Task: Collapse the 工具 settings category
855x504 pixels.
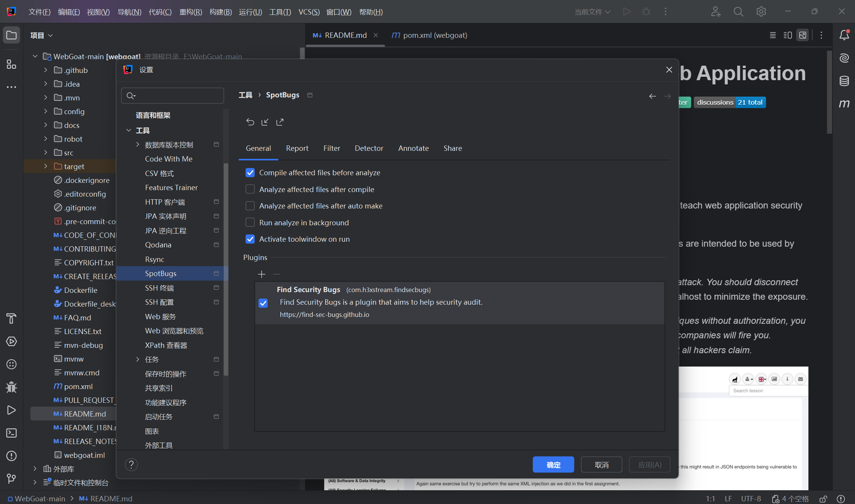Action: pyautogui.click(x=129, y=130)
